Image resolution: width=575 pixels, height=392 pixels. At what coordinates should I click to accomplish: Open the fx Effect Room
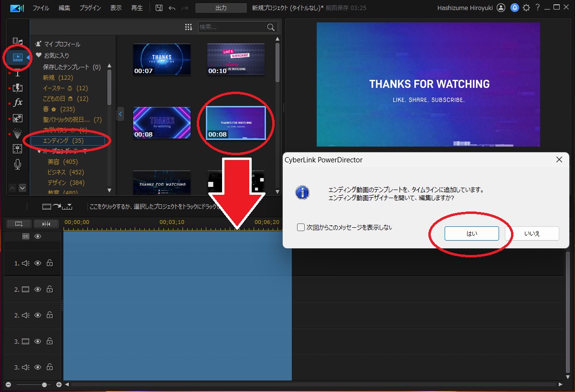[x=18, y=103]
